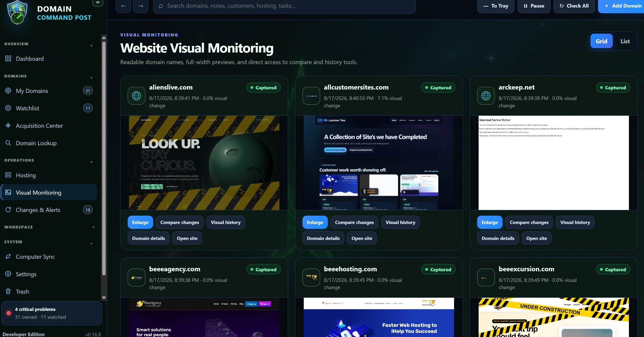Click the '4 critical problems' status panel
Viewport: 644px width, 337px height.
pyautogui.click(x=52, y=313)
